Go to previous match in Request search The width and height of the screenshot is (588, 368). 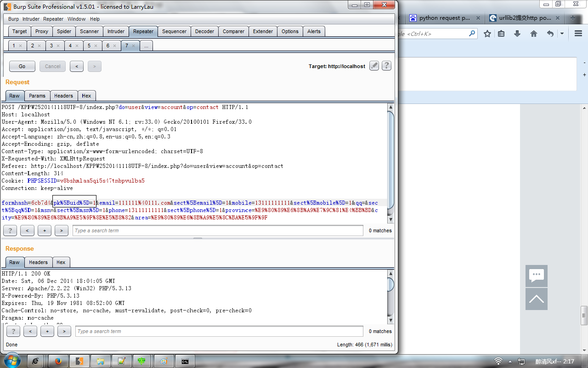[x=27, y=230]
